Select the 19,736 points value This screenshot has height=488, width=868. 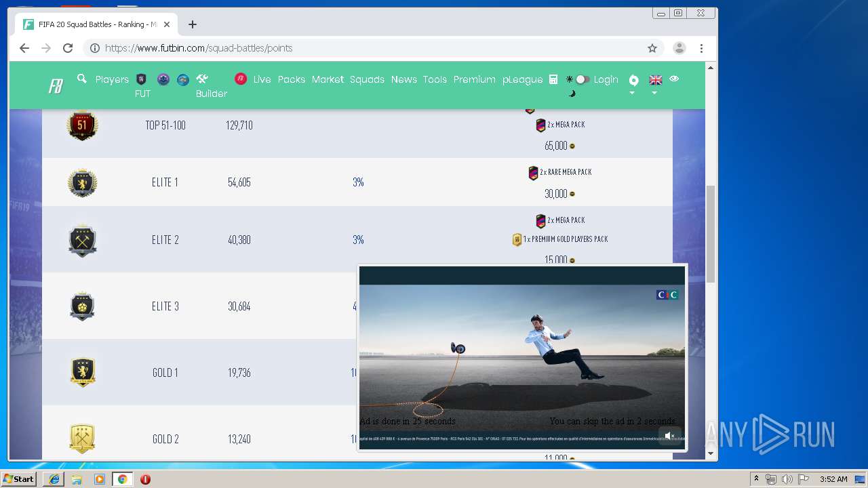point(239,373)
